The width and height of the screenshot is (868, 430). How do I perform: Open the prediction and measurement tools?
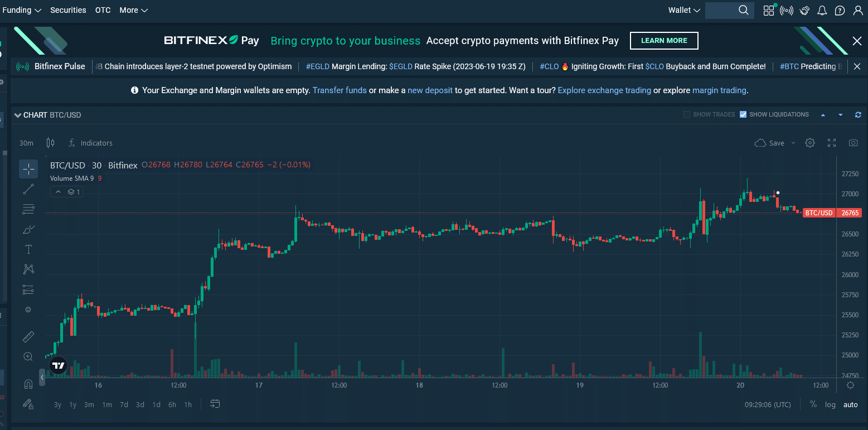(x=28, y=289)
